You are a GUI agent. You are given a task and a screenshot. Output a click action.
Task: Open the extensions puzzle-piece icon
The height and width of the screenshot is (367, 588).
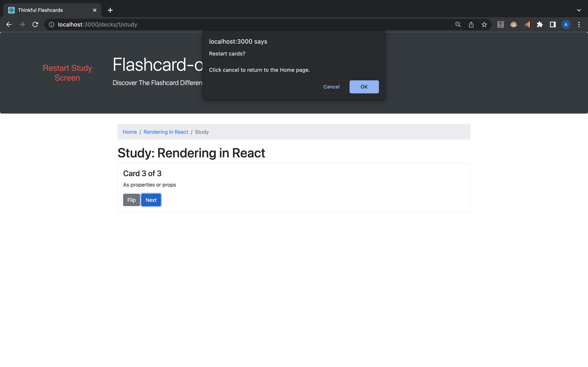point(540,24)
